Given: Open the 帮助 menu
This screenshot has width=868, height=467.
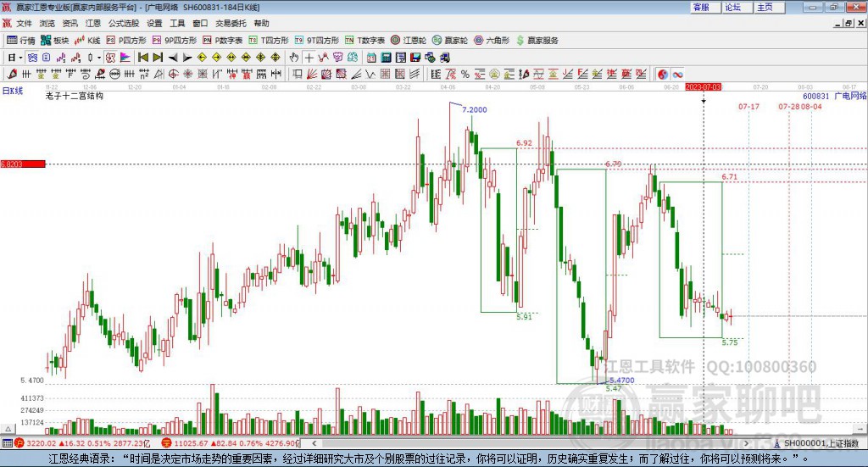Looking at the screenshot, I should [x=261, y=23].
